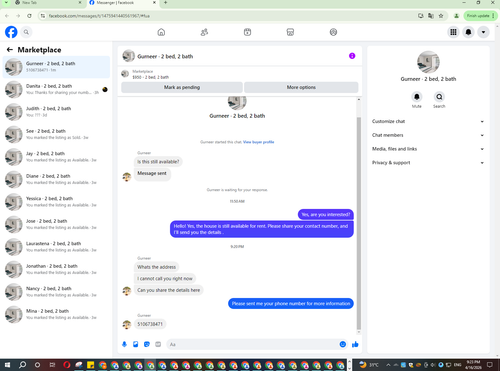Open Diane - 2 bed, 2 bath conversation

click(x=56, y=179)
